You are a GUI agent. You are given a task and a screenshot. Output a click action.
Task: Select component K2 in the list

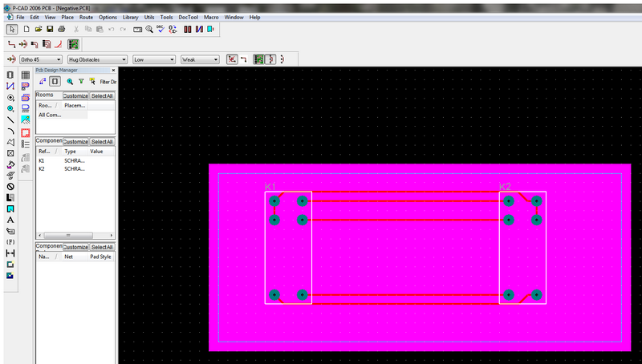(42, 168)
